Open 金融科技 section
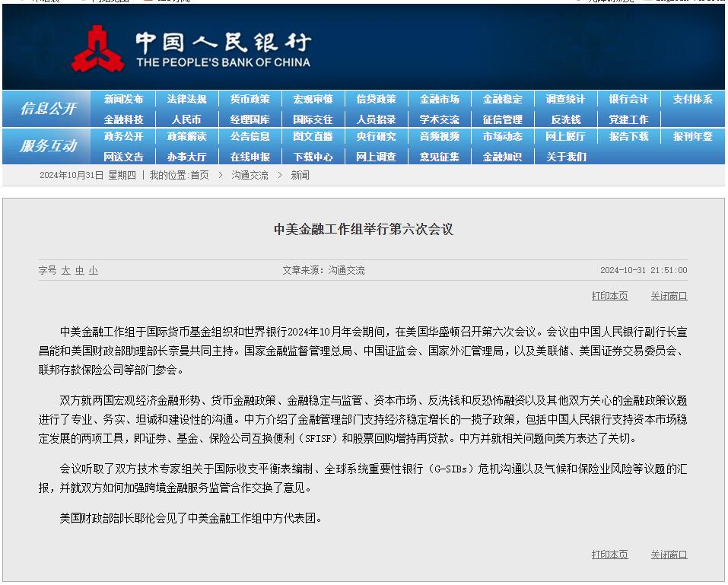The width and height of the screenshot is (728, 585). pyautogui.click(x=123, y=119)
